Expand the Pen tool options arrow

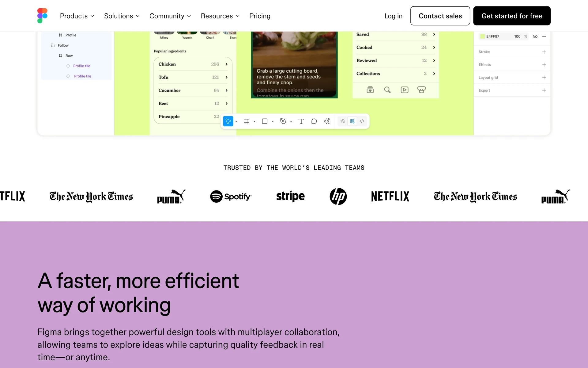point(291,122)
